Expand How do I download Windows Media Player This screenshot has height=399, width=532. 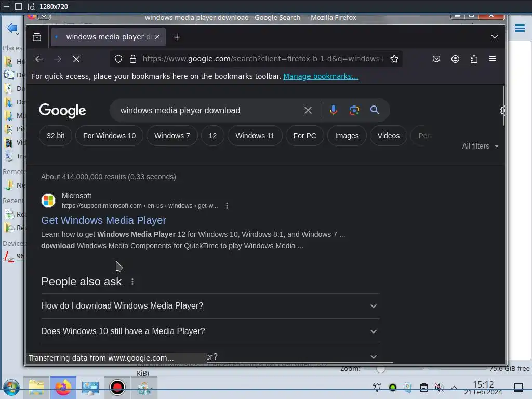point(210,306)
